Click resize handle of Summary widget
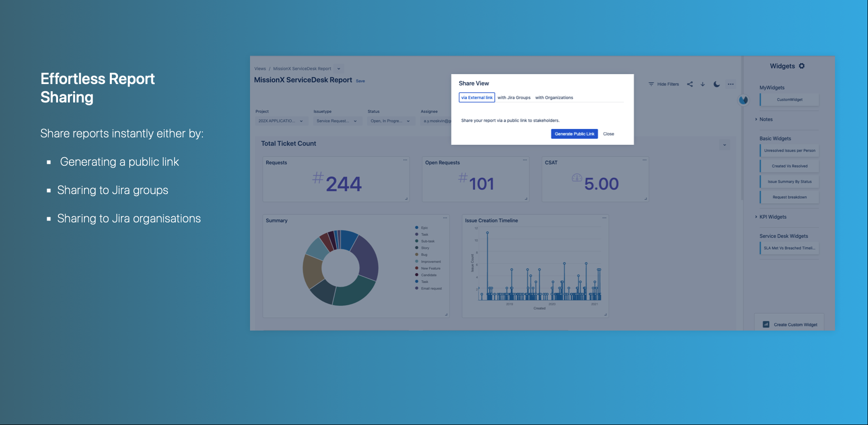The image size is (868, 425). pyautogui.click(x=446, y=314)
